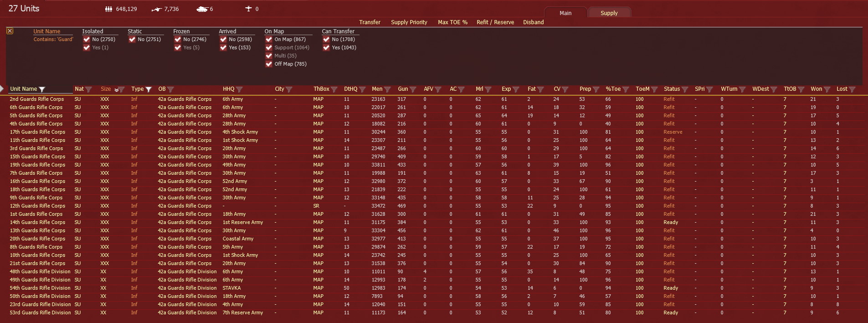868x323 pixels.
Task: Click the Lost column filter funnel
Action: 853,89
